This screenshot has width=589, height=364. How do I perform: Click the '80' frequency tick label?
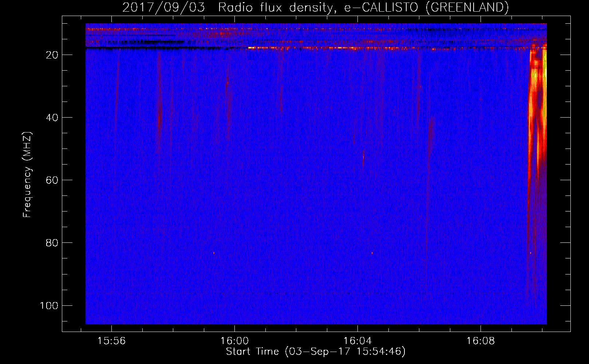(52, 243)
